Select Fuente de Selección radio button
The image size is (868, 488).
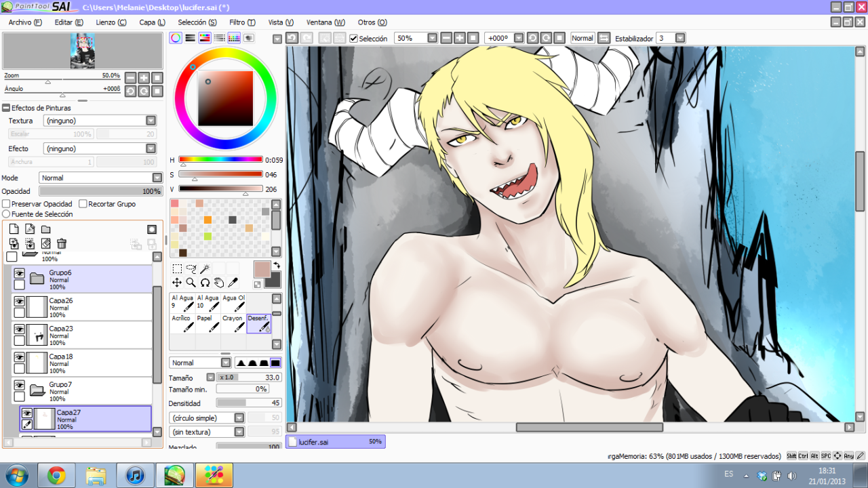pos(6,214)
